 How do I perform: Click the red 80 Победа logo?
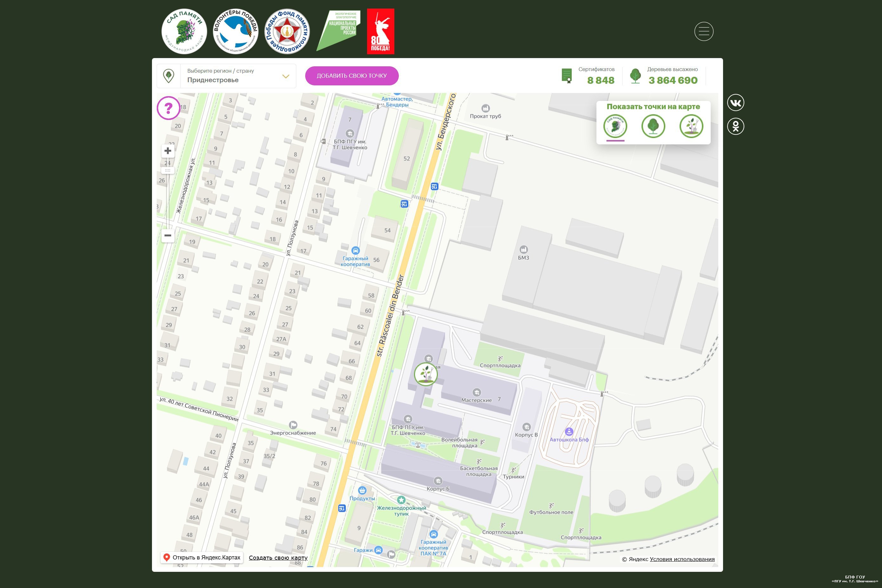[380, 31]
